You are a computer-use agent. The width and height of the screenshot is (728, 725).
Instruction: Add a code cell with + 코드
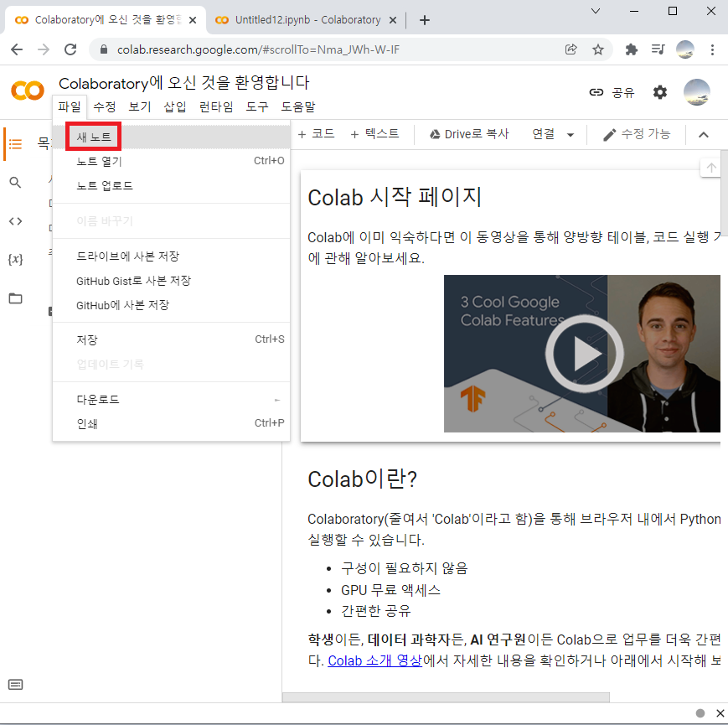(x=316, y=134)
